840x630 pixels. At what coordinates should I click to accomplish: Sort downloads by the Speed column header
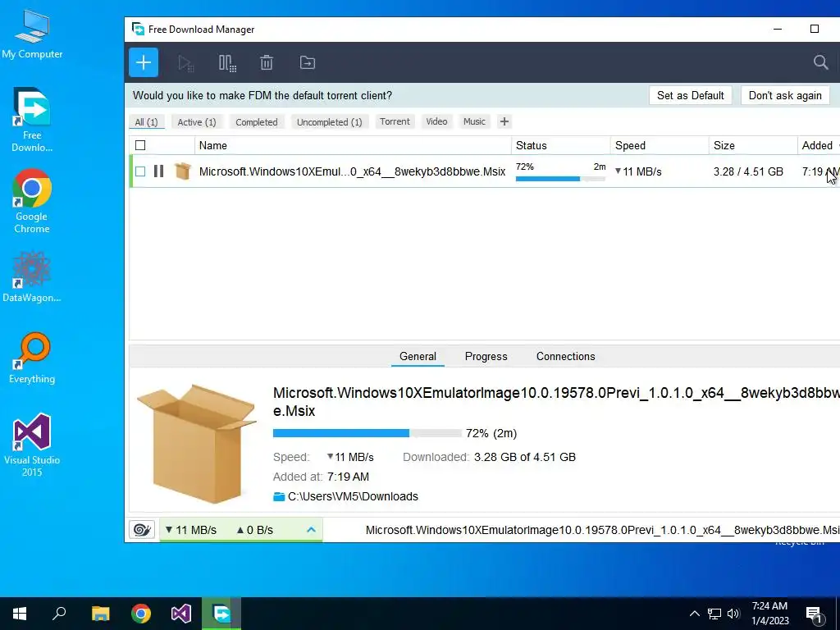pyautogui.click(x=659, y=145)
